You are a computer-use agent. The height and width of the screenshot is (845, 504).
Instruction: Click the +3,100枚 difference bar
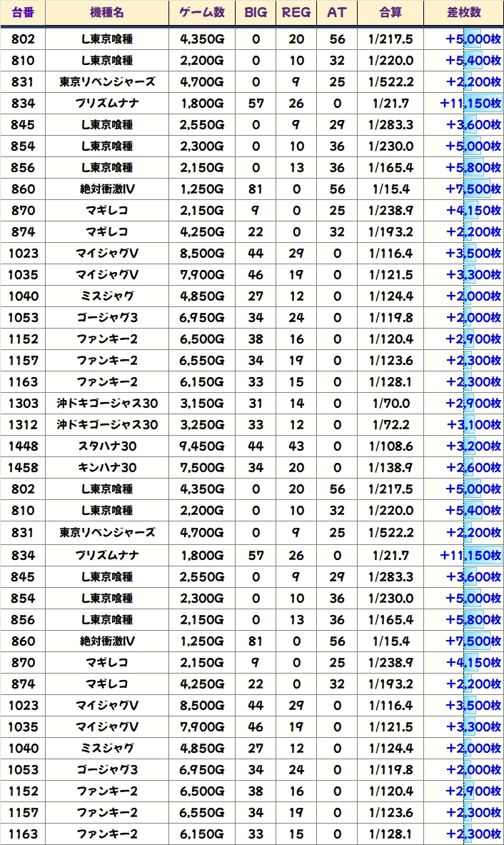tap(473, 425)
